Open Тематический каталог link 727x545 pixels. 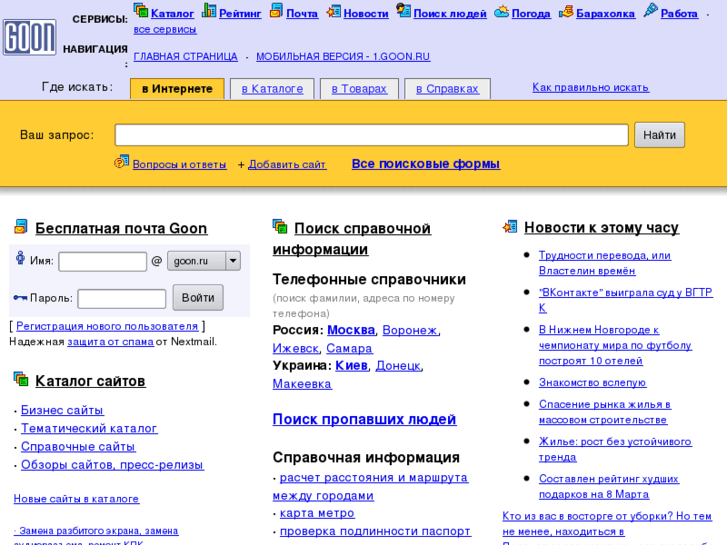89,428
